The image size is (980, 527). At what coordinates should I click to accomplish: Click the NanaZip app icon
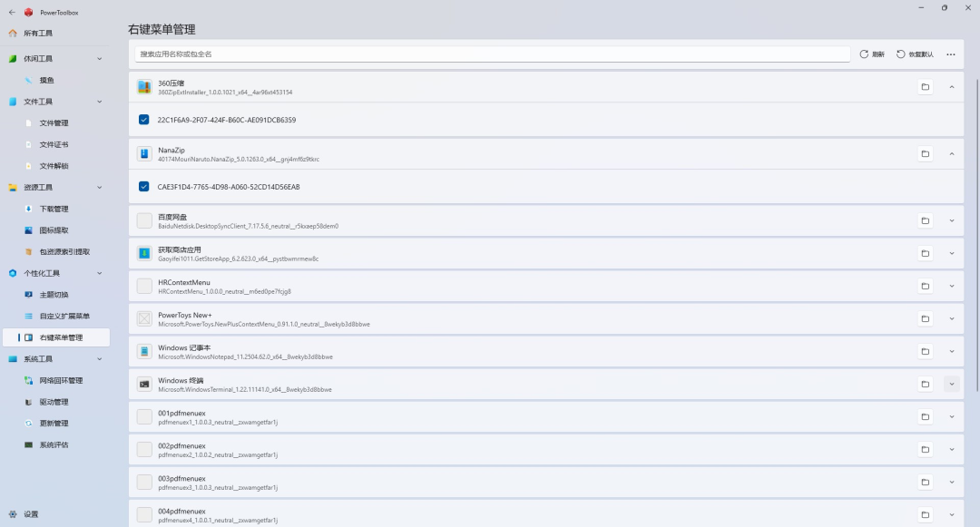coord(144,153)
